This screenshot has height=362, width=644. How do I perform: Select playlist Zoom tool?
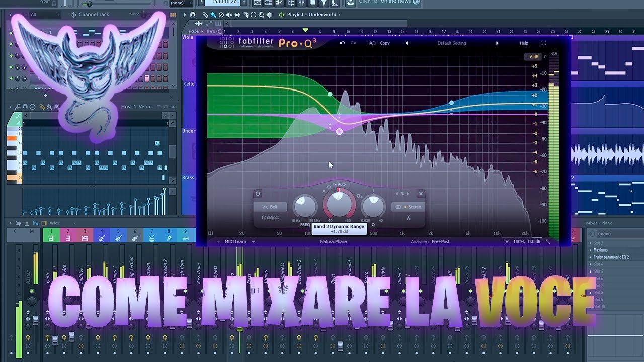(x=262, y=15)
